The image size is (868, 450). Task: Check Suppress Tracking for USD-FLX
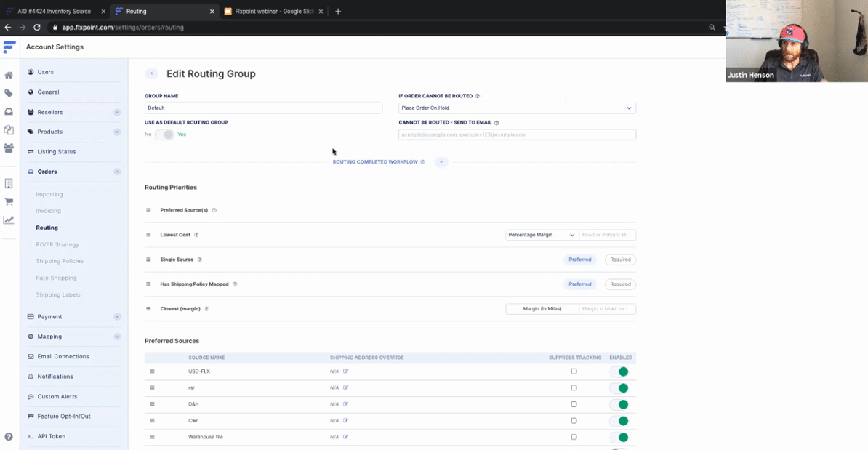(574, 371)
